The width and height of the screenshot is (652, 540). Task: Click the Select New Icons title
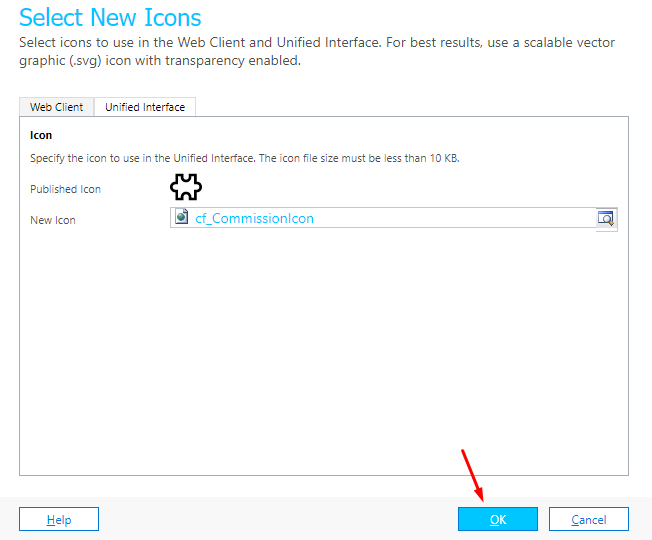click(110, 17)
